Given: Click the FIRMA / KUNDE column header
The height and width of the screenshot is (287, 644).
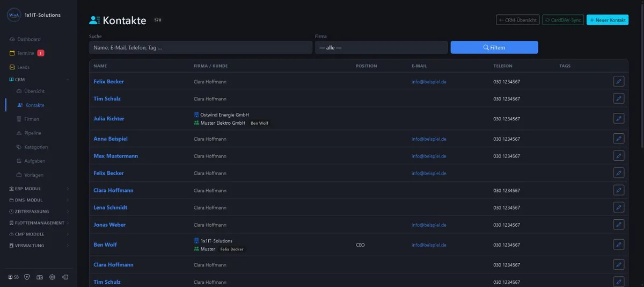Looking at the screenshot, I should click(210, 66).
